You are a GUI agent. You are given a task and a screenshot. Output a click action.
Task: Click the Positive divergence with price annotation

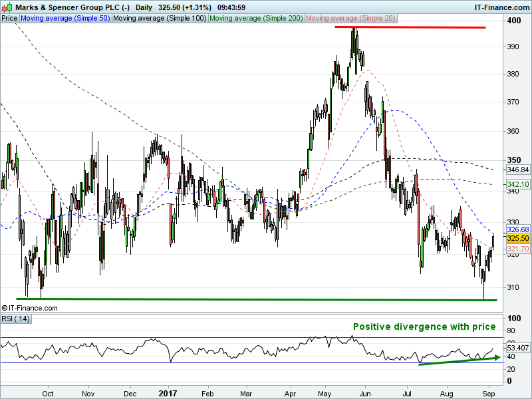click(x=424, y=327)
